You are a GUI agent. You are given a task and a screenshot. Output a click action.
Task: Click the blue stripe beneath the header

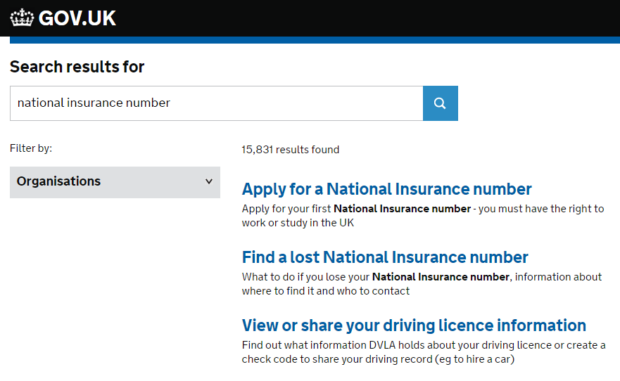click(315, 40)
